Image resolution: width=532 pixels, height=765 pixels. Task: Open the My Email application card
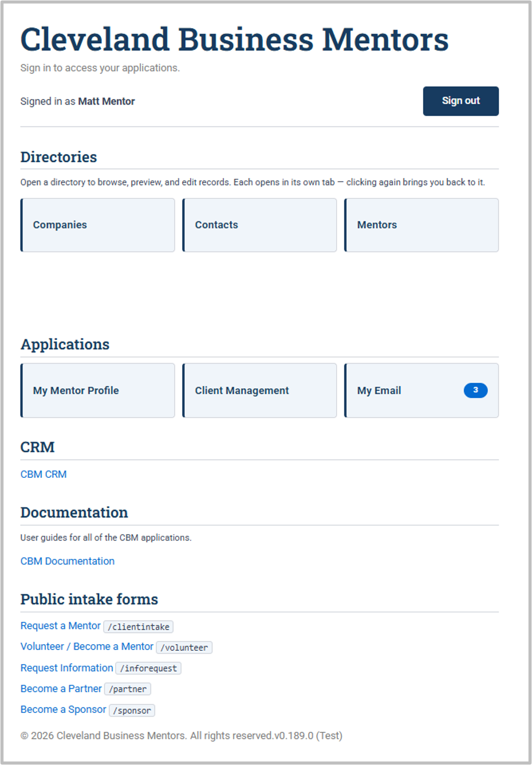[421, 390]
